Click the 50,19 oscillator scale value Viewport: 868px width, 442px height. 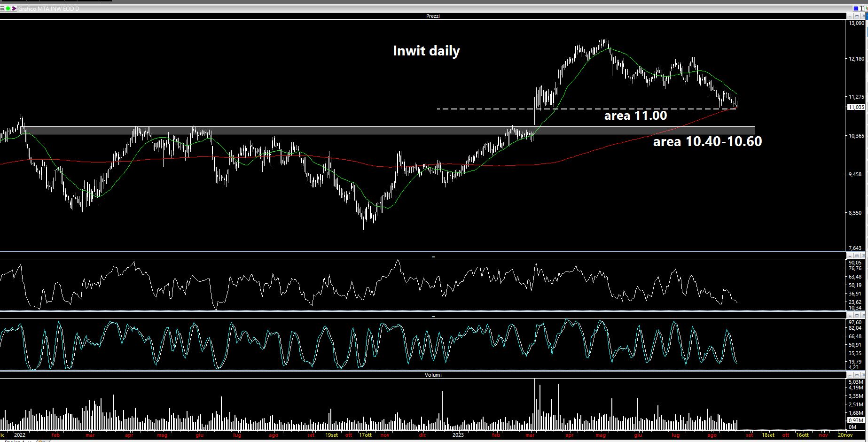pyautogui.click(x=855, y=285)
